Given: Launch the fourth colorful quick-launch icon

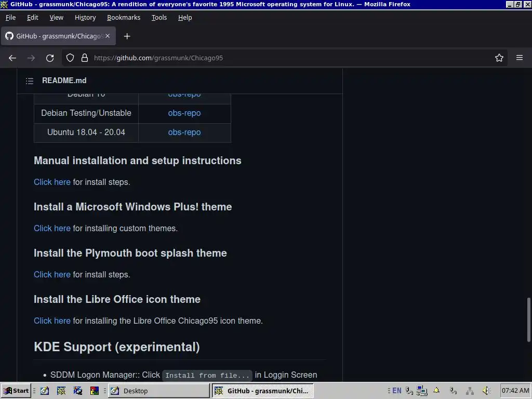Looking at the screenshot, I should coord(95,391).
